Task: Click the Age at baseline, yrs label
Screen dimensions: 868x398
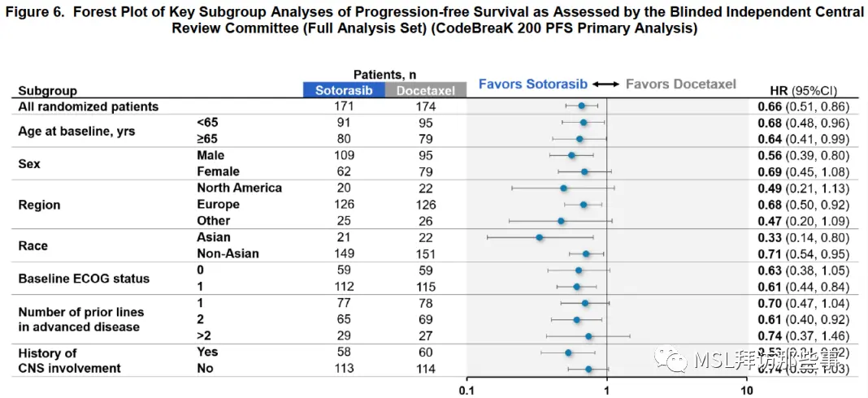Action: point(76,130)
